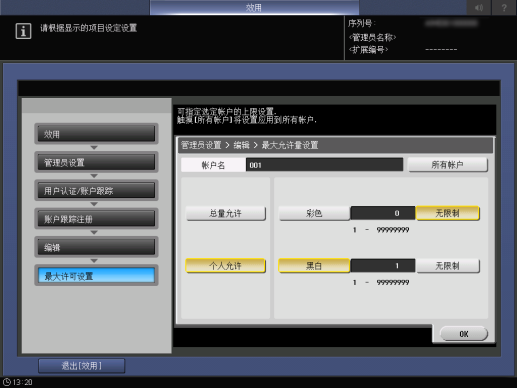Click range text under 彩色 field

381,230
